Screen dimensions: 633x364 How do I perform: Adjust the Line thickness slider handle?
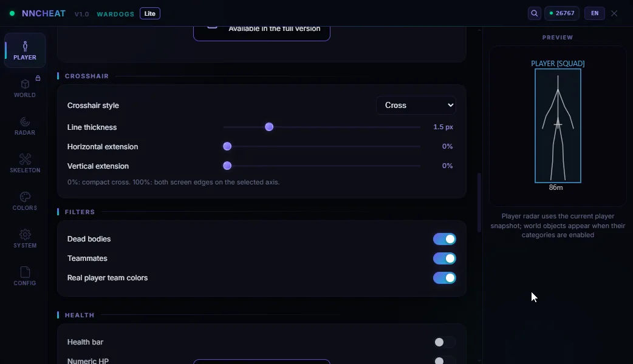pyautogui.click(x=269, y=127)
